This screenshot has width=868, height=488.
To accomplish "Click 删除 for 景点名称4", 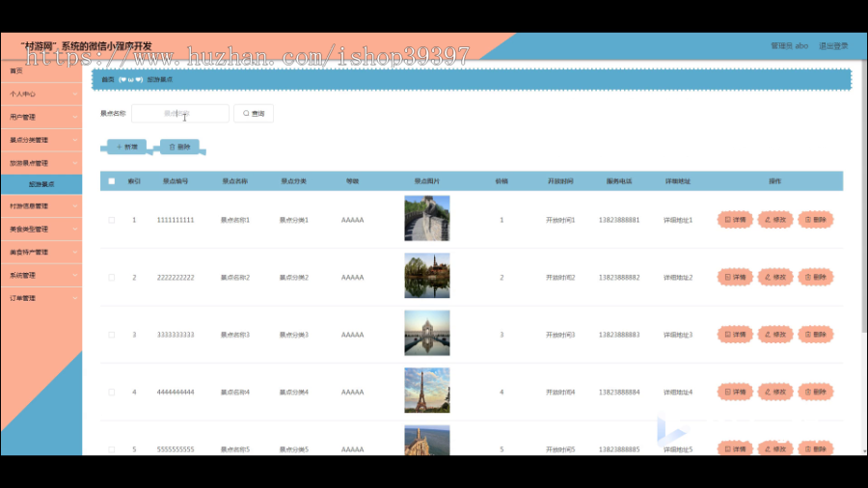I will [x=815, y=392].
